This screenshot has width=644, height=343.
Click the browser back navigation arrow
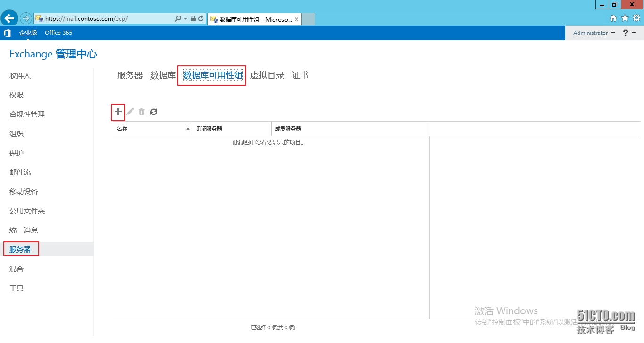click(9, 18)
